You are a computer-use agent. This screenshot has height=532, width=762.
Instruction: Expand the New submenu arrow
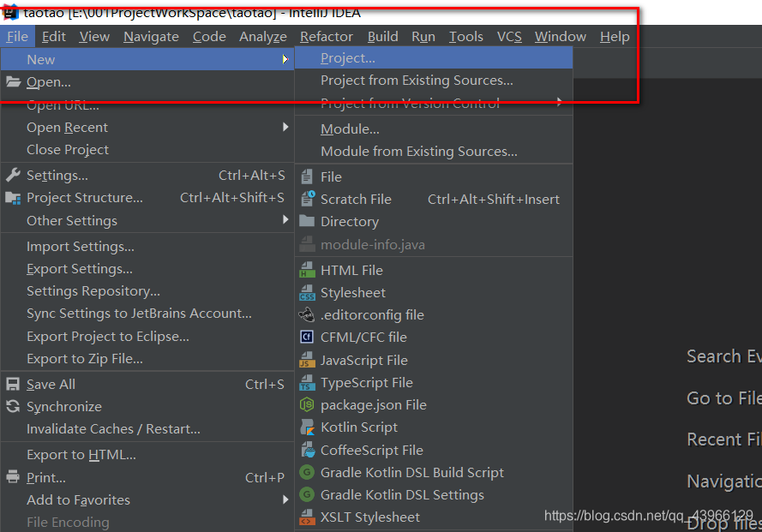(285, 59)
